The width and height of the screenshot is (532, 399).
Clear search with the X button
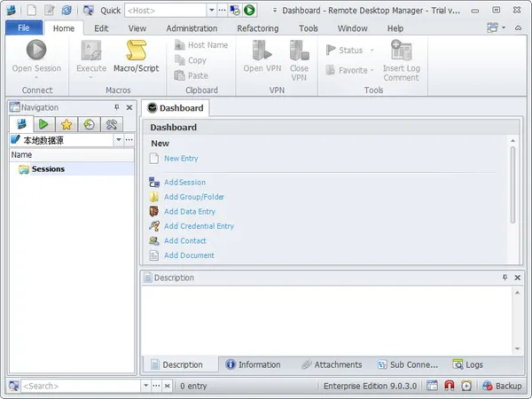tap(167, 386)
